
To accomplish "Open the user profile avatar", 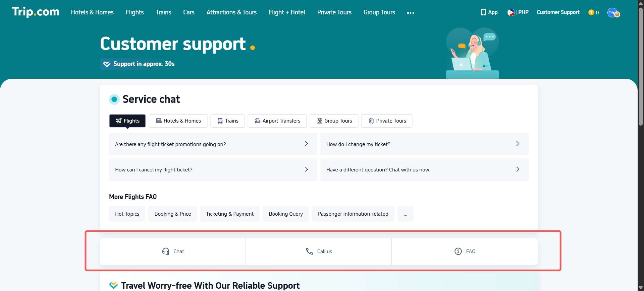I will (613, 13).
